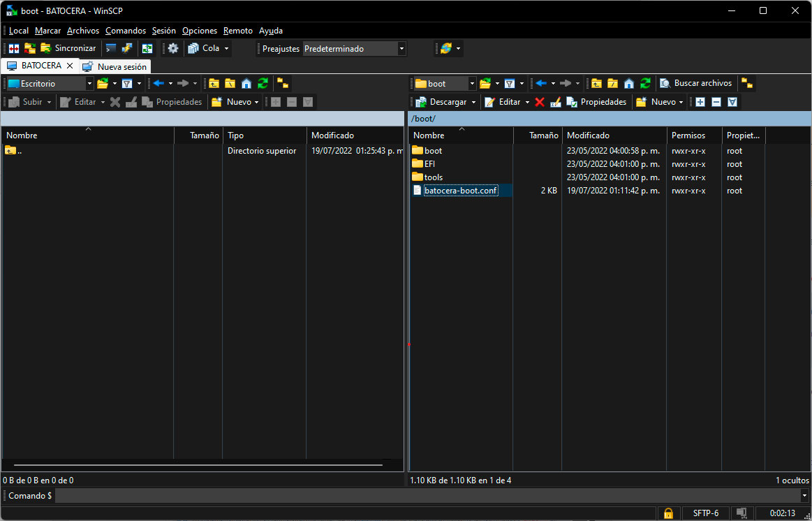This screenshot has width=812, height=521.
Task: Click remote red delete X icon
Action: [540, 102]
